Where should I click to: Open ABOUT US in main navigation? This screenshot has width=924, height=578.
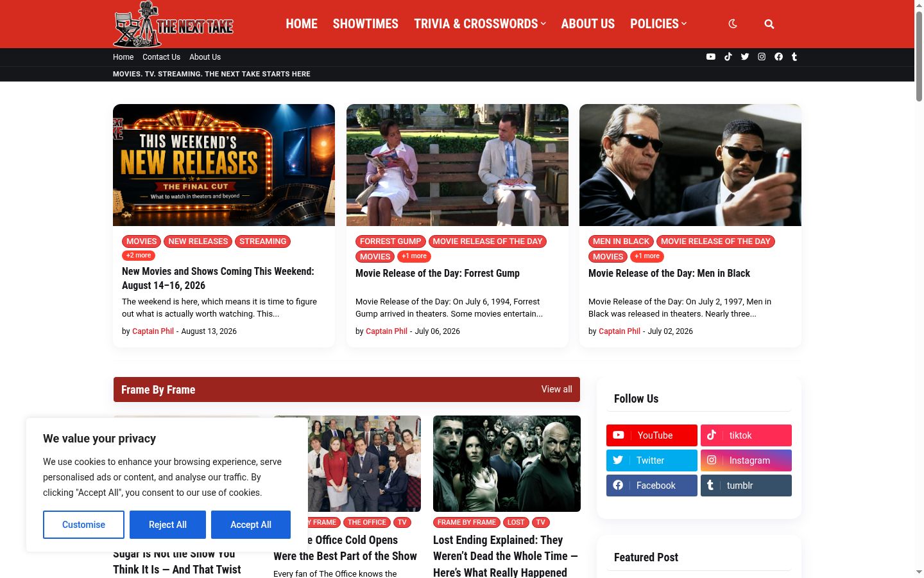(588, 24)
